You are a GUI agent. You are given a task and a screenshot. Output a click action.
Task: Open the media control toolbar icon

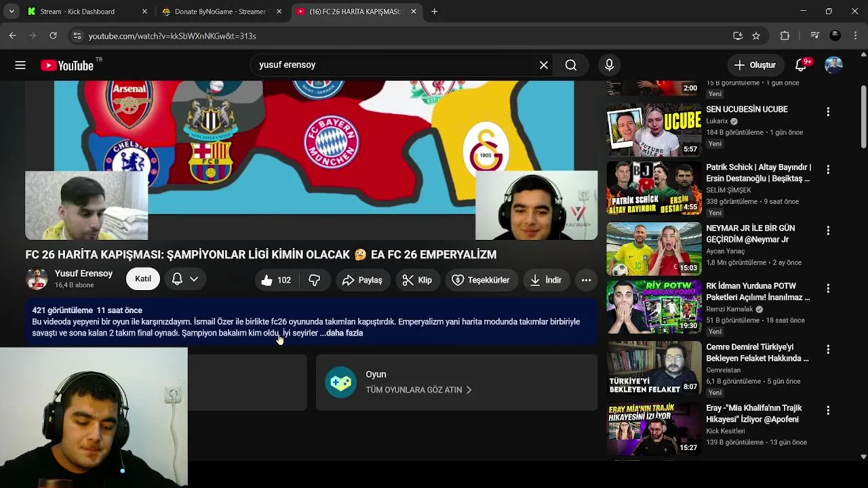coord(815,35)
